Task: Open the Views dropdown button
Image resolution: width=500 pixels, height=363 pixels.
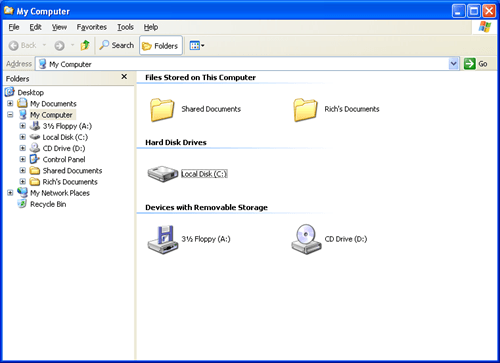Action: (x=197, y=45)
